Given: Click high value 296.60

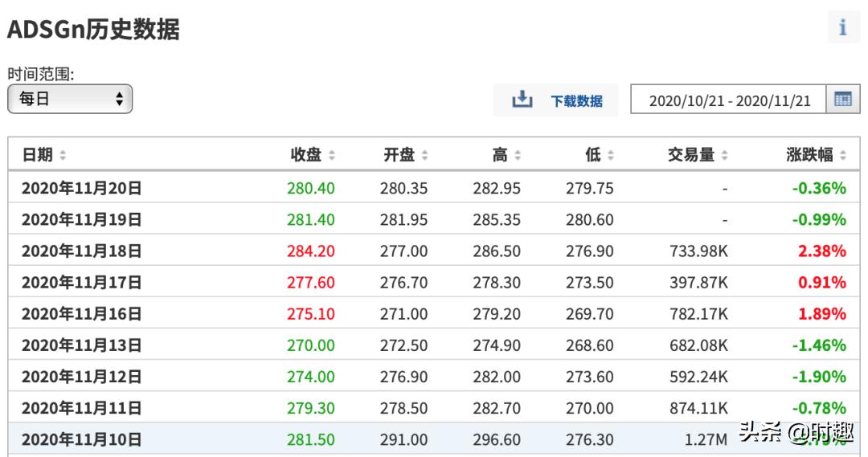Looking at the screenshot, I should click(x=497, y=440).
